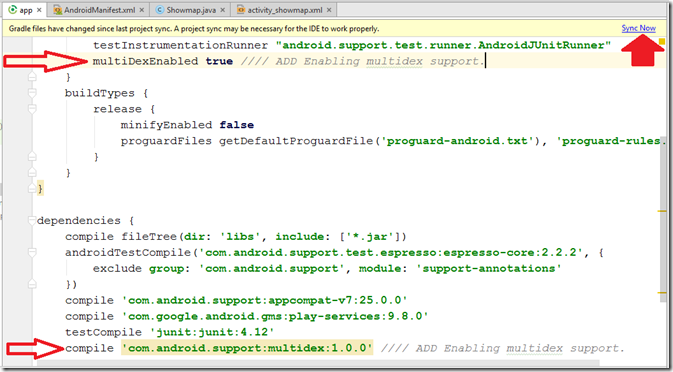Close the app tab
673x372 pixels.
pyautogui.click(x=39, y=10)
